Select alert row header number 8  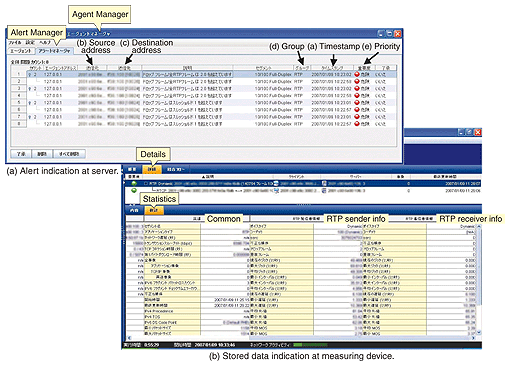coord(19,124)
